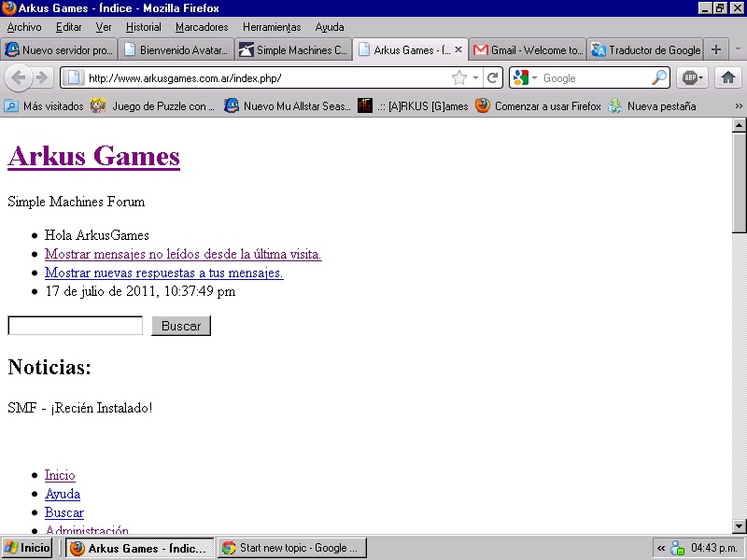The height and width of the screenshot is (560, 747).
Task: Open the URL history dropdown arrow
Action: 475,77
